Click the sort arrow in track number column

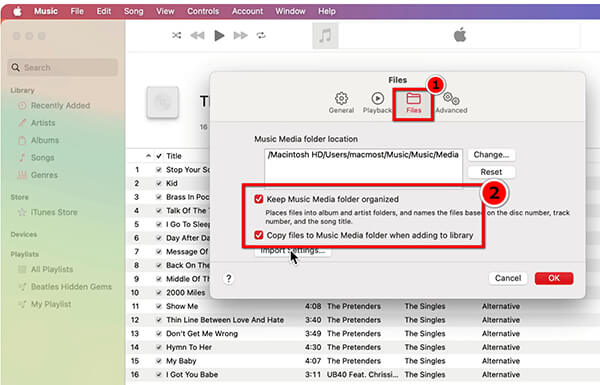[148, 156]
